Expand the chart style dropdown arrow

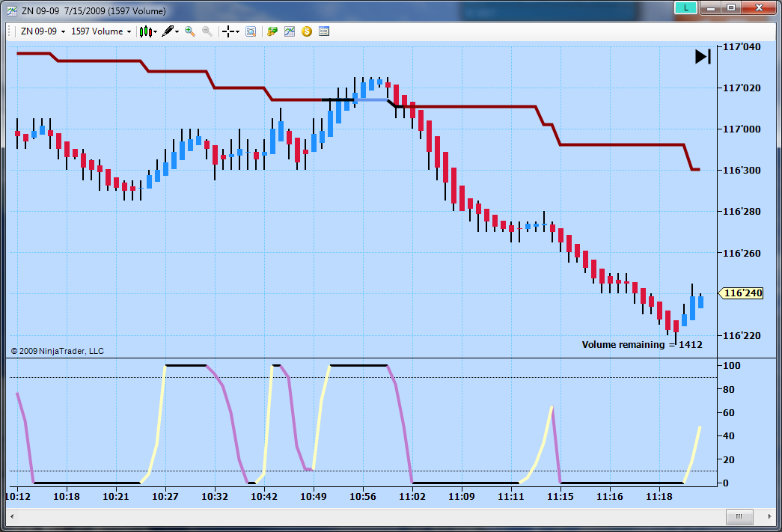156,32
